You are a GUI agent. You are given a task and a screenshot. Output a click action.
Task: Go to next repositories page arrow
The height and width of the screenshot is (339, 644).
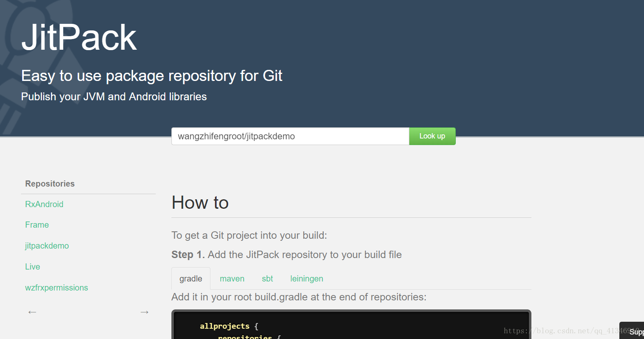144,312
